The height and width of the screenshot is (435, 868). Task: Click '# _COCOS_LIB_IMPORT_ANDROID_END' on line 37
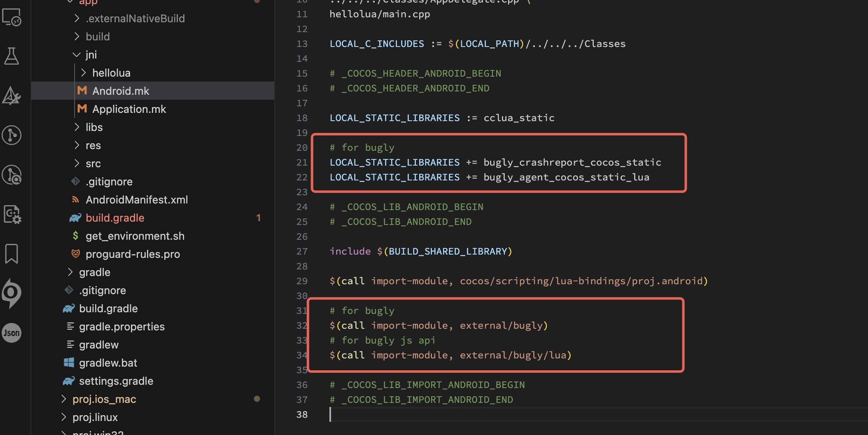tap(421, 400)
